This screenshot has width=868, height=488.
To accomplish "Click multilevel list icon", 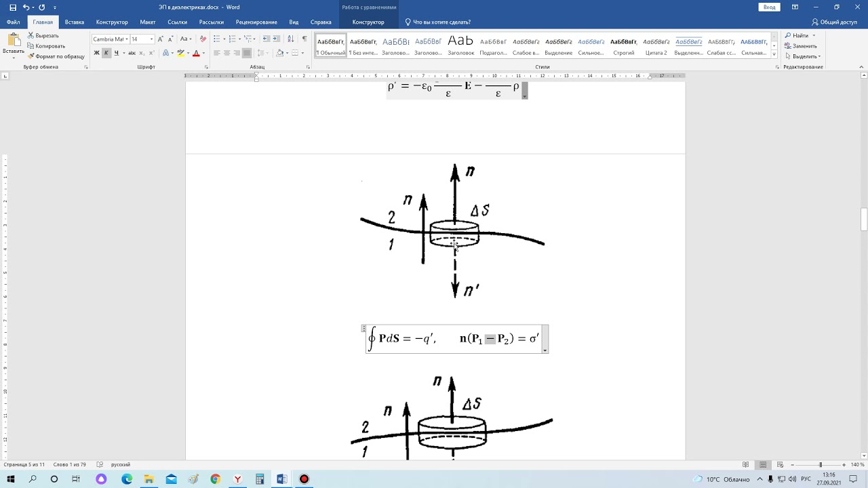I will [x=248, y=39].
